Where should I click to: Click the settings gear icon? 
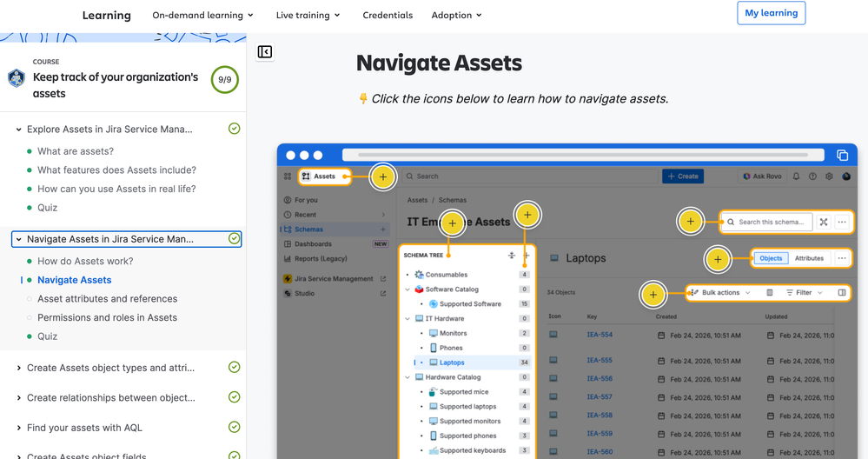click(829, 176)
